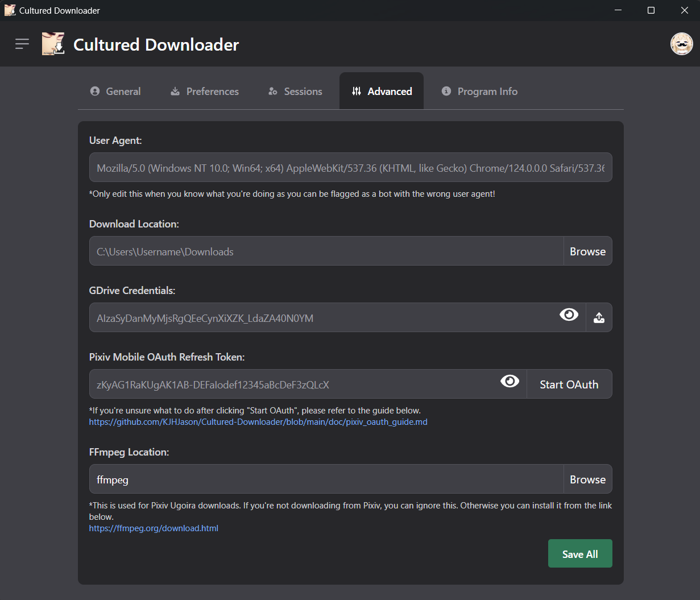Click the "FFmpeg Location:" label
The width and height of the screenshot is (700, 600).
click(129, 452)
